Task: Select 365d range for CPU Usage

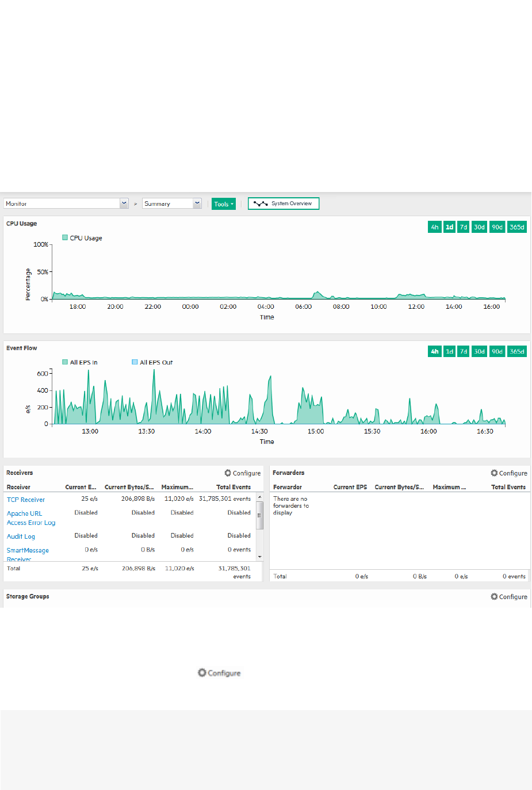Action: click(x=516, y=227)
